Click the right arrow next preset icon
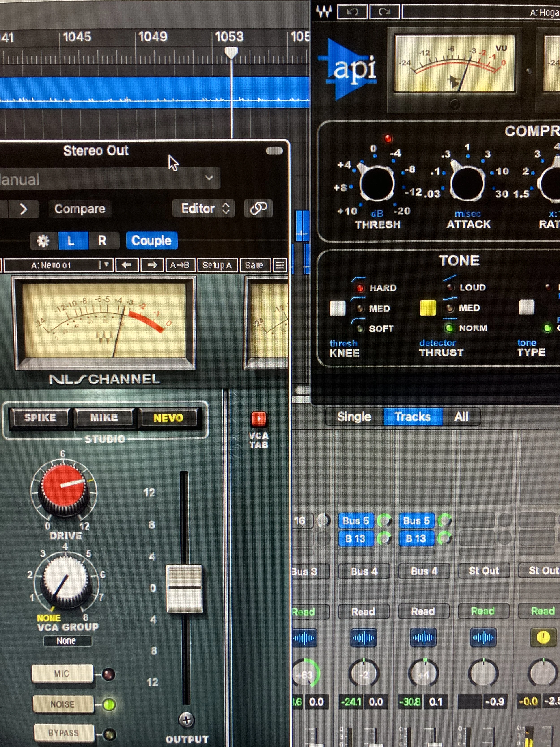 [x=152, y=265]
